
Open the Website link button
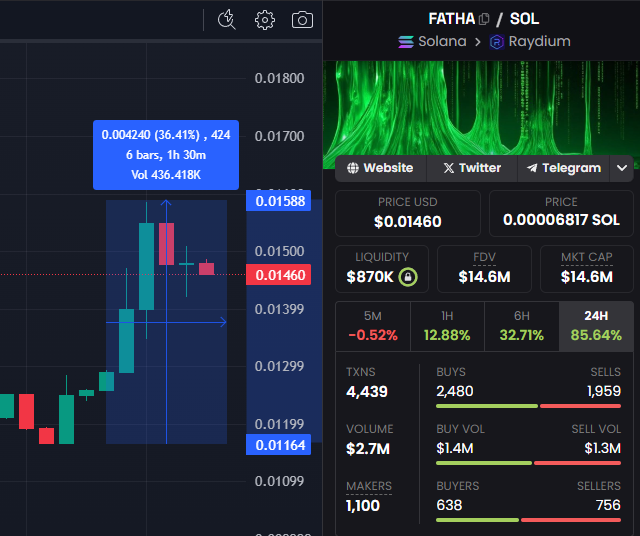(x=380, y=168)
